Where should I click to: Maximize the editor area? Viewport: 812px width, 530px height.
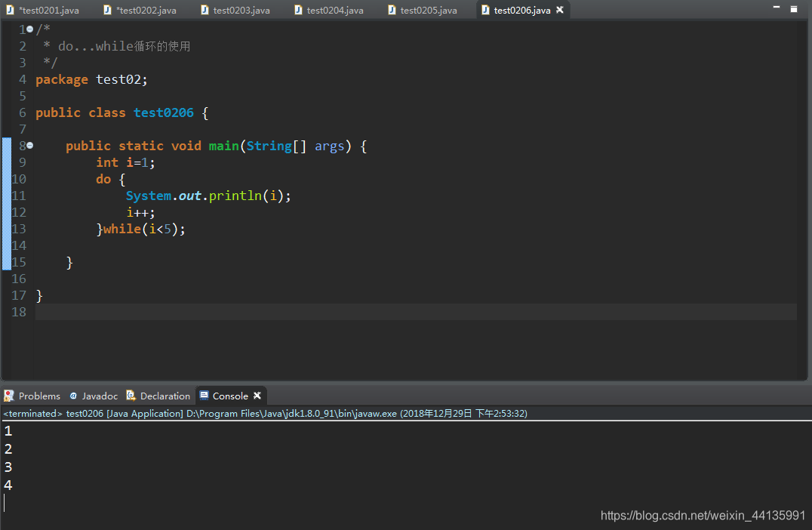click(793, 9)
